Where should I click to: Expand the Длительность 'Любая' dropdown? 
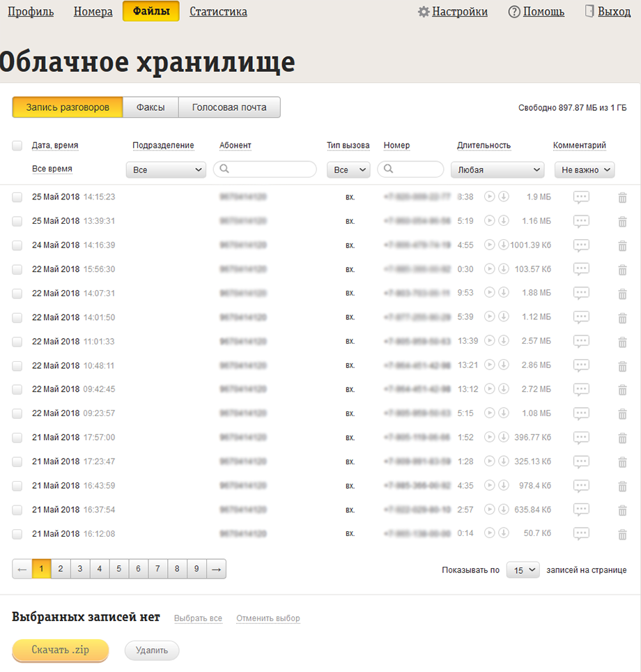pyautogui.click(x=497, y=169)
